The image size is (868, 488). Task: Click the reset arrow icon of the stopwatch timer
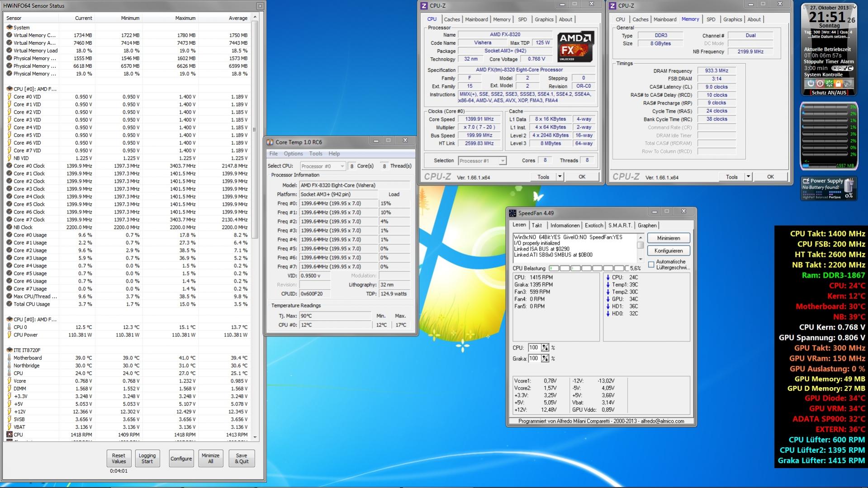tap(849, 68)
